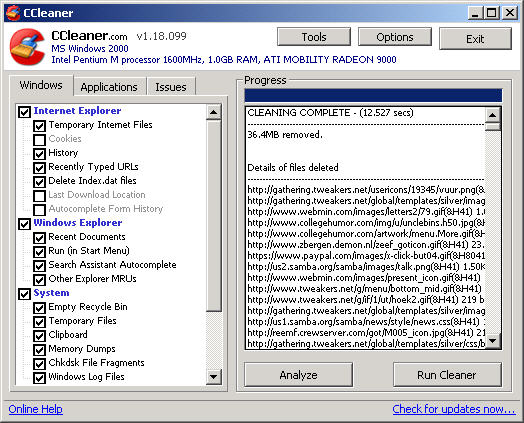This screenshot has height=423, width=524.
Task: Click the Windows Explorer heading text
Action: click(78, 223)
